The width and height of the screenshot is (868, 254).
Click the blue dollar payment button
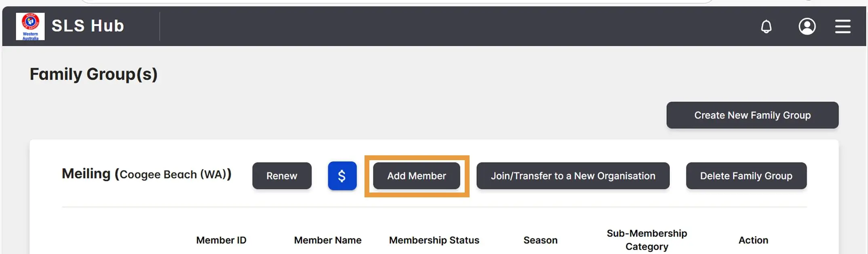pos(342,176)
